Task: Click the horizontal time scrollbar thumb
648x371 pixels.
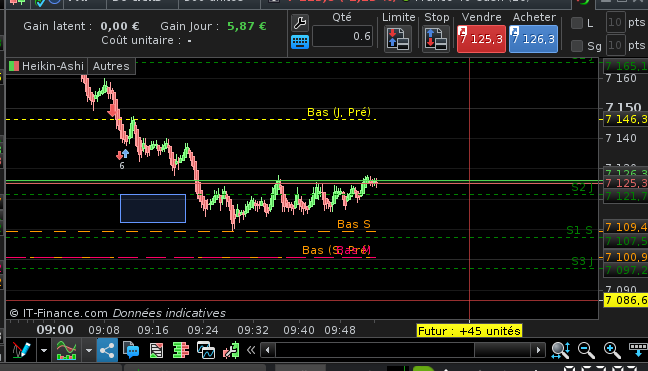Action: click(502, 350)
